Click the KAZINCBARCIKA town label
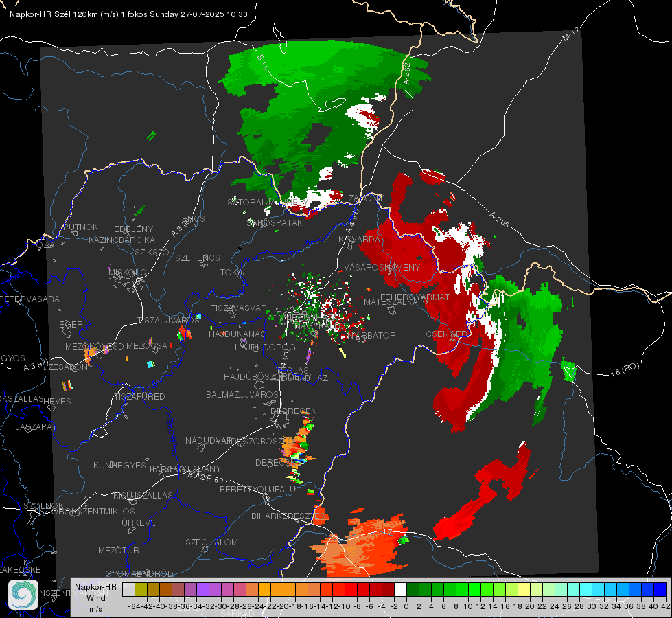Screen dimensions: 672x618 click(121, 240)
